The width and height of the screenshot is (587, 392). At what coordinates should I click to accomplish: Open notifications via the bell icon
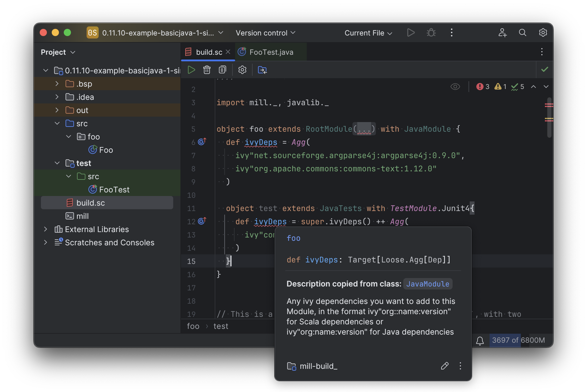coord(480,341)
